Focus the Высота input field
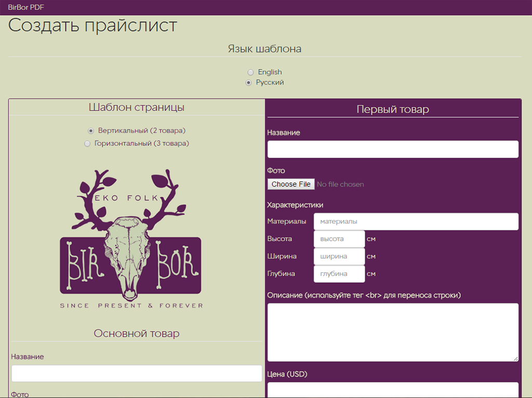This screenshot has width=532, height=398. click(339, 239)
